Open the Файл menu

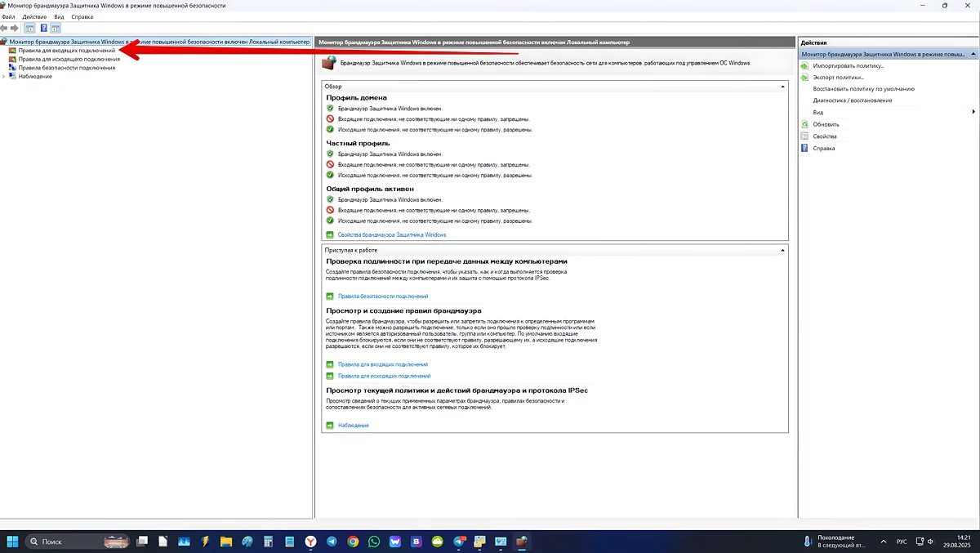(x=8, y=16)
